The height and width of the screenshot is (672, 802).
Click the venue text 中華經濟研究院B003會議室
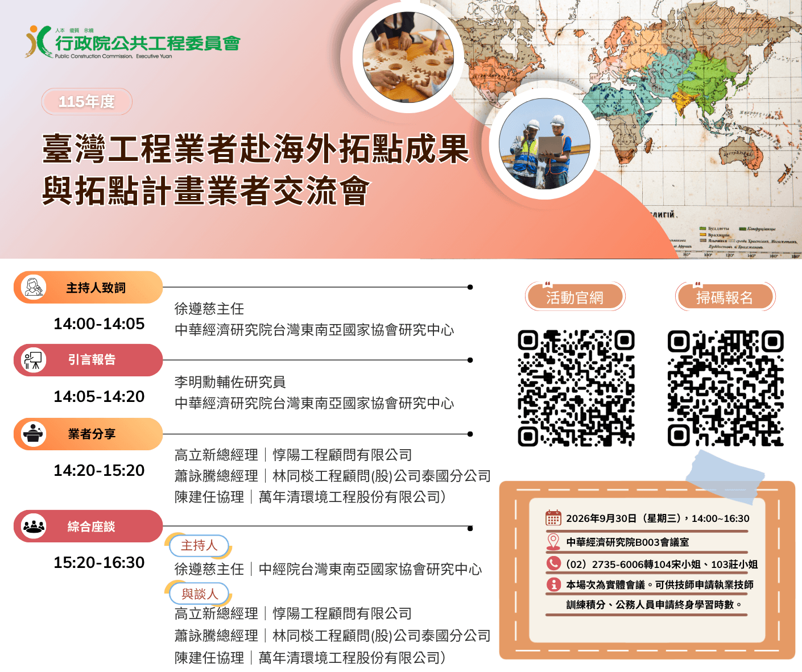pyautogui.click(x=627, y=542)
